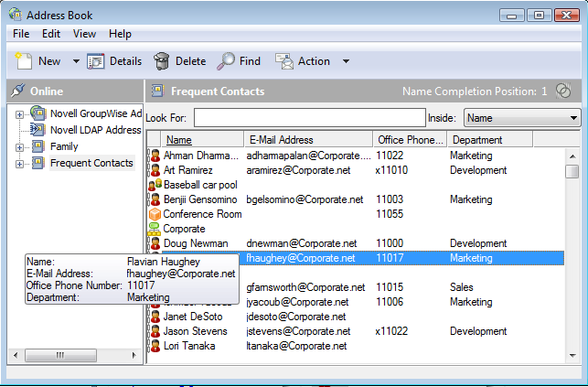Click the tree pane scroll left arrow
Screen dimensions: 588x387
tap(16, 355)
